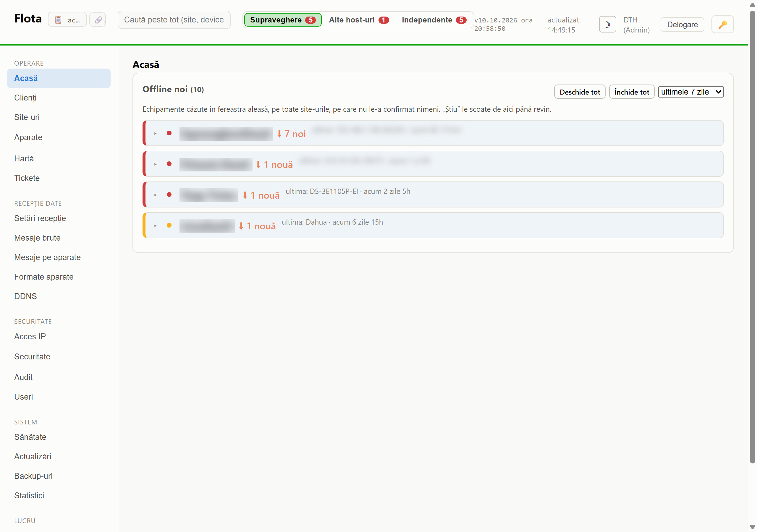Screen dimensions: 757x532
Task: Open Site-uri in the sidebar
Action: click(x=59, y=117)
